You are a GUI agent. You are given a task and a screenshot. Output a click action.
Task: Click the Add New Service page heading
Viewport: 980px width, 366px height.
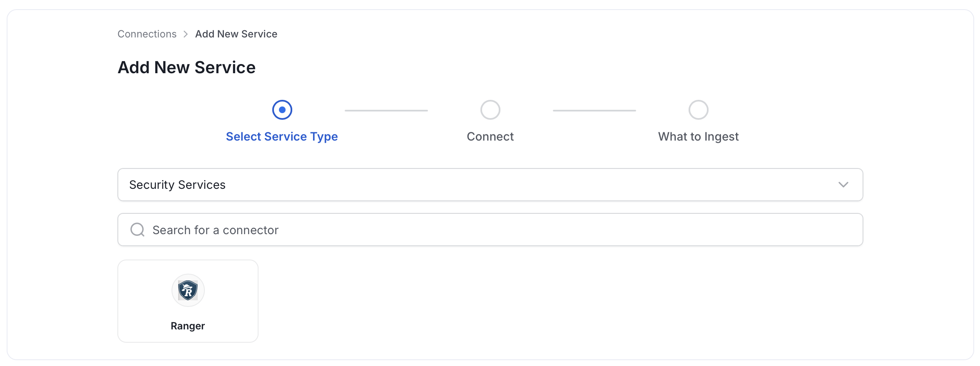pyautogui.click(x=187, y=67)
